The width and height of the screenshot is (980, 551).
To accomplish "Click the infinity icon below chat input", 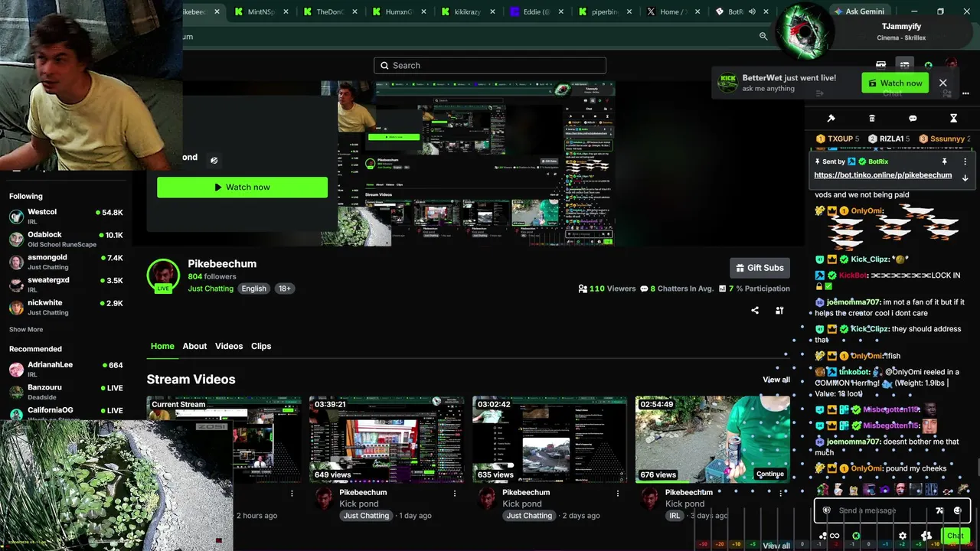I will pos(835,536).
